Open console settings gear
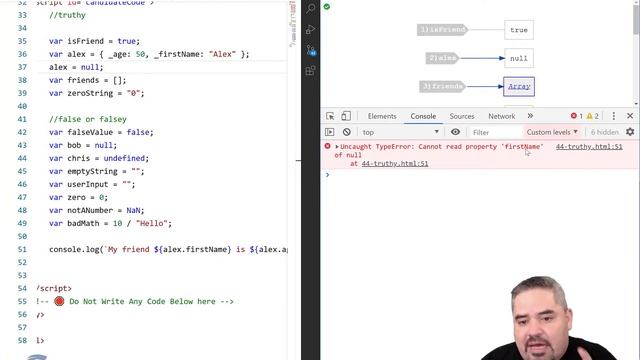The height and width of the screenshot is (360, 640). coord(630,132)
